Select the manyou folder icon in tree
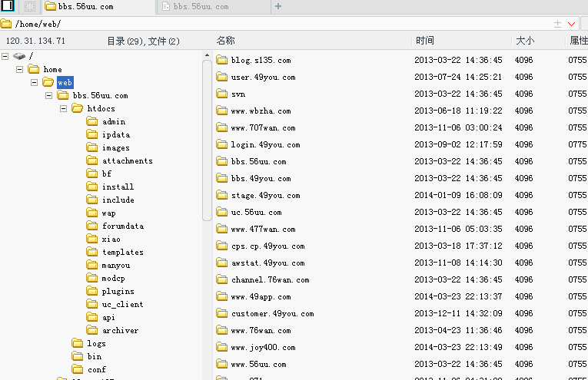Screen dimensions: 588x380 (x=92, y=265)
